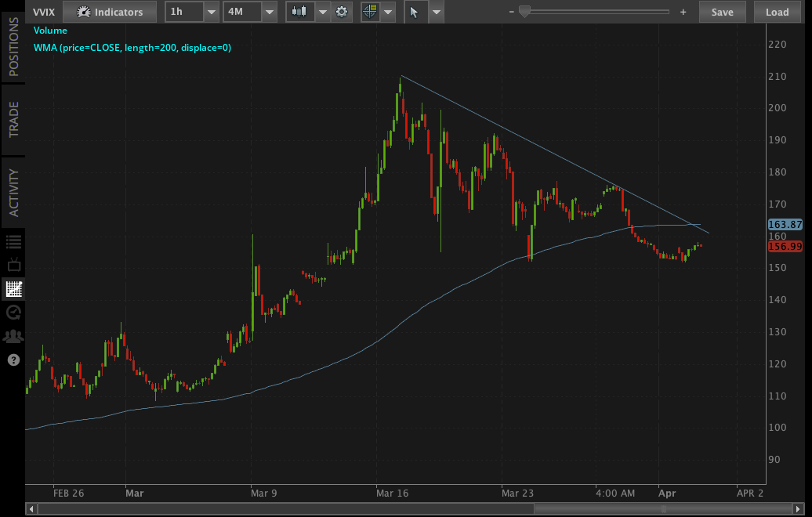This screenshot has height=517, width=812.
Task: Click the horizontal scrollbar thumb
Action: pos(665,509)
